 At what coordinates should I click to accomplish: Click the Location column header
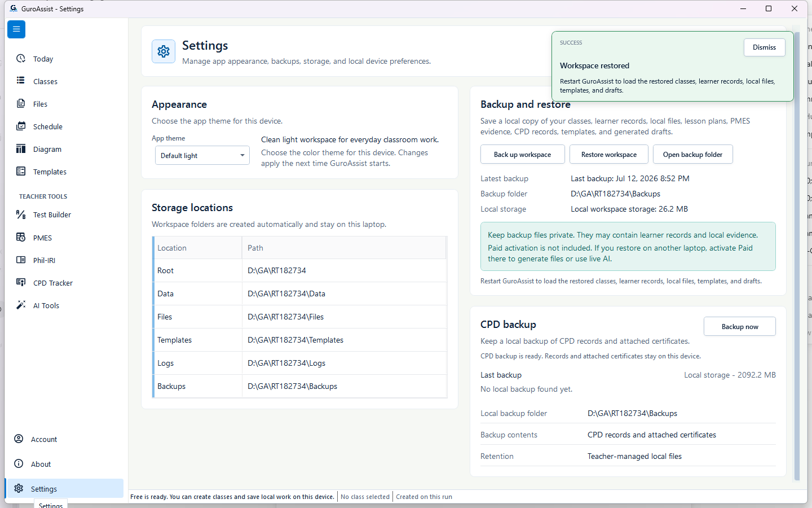coord(197,248)
